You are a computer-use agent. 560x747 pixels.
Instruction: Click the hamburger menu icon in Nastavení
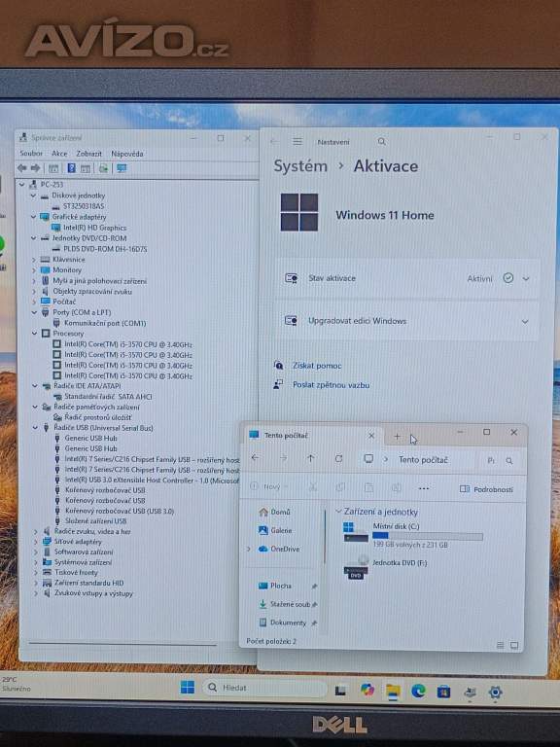point(297,141)
